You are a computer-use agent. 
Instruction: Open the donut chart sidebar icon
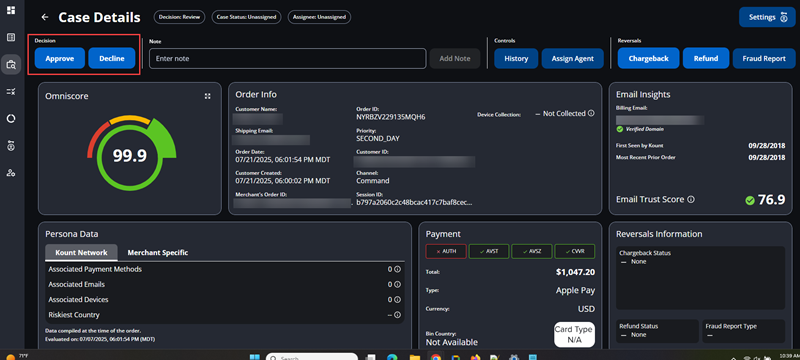point(11,118)
